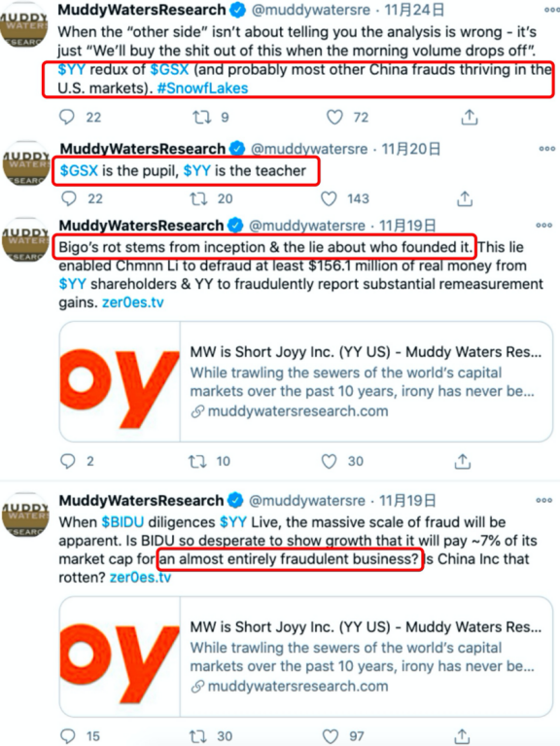Screen dimensions: 560x746
Task: Open more options on Bigo's rot tweet
Action: click(544, 225)
